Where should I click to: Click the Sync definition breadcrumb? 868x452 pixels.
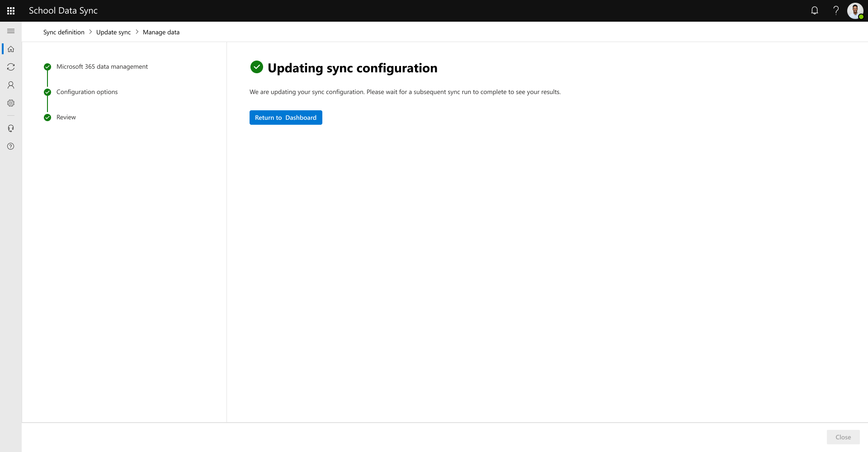(x=64, y=32)
